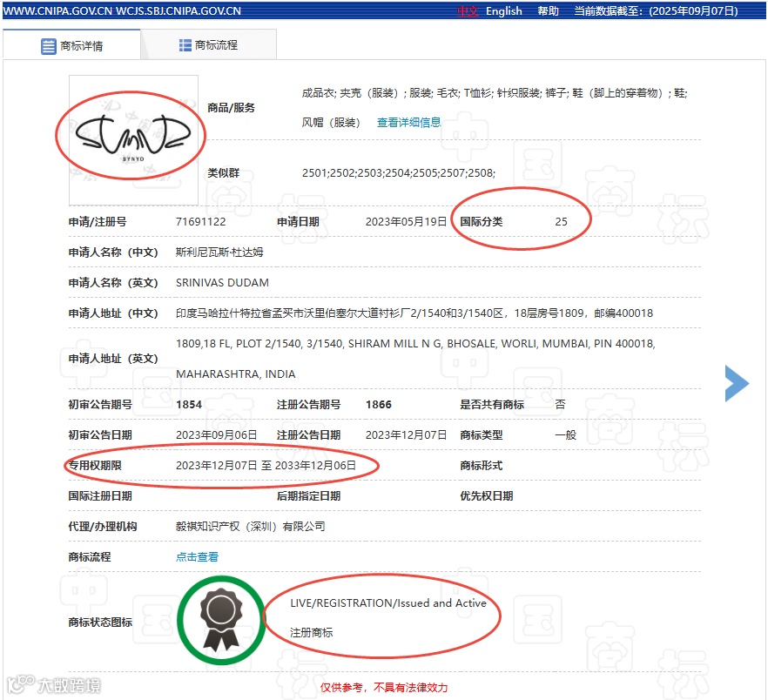
Task: Select agency name 毅祺知识产权（深圳）有限公司
Action: (250, 527)
